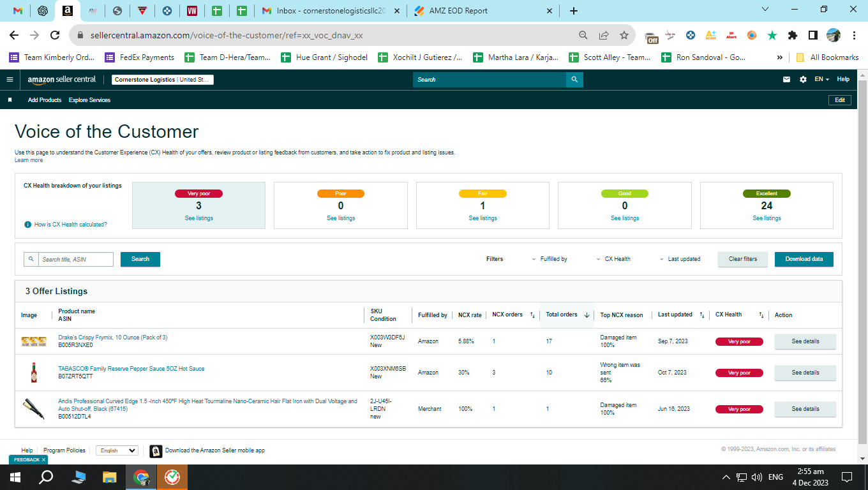This screenshot has height=490, width=868.
Task: Open the EN language dropdown
Action: pos(822,80)
